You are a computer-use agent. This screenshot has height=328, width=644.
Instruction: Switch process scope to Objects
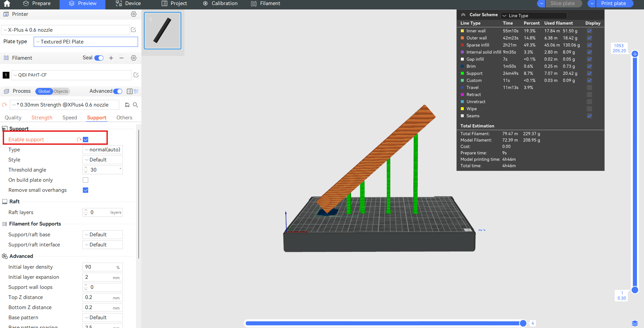point(61,91)
